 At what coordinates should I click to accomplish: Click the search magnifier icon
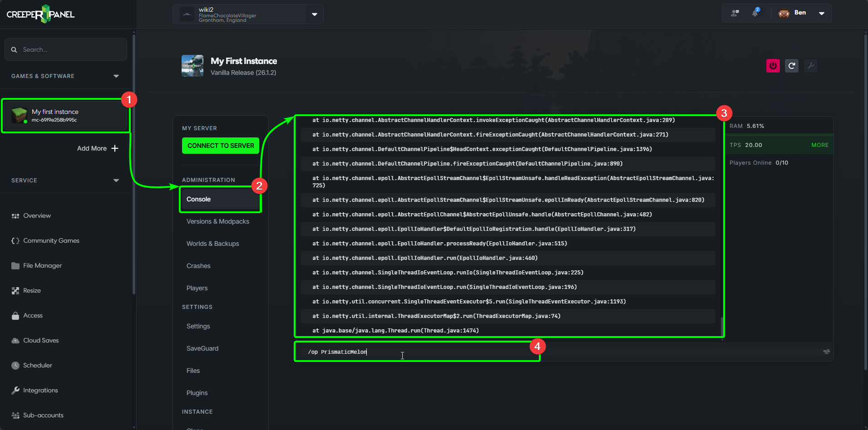(x=14, y=50)
